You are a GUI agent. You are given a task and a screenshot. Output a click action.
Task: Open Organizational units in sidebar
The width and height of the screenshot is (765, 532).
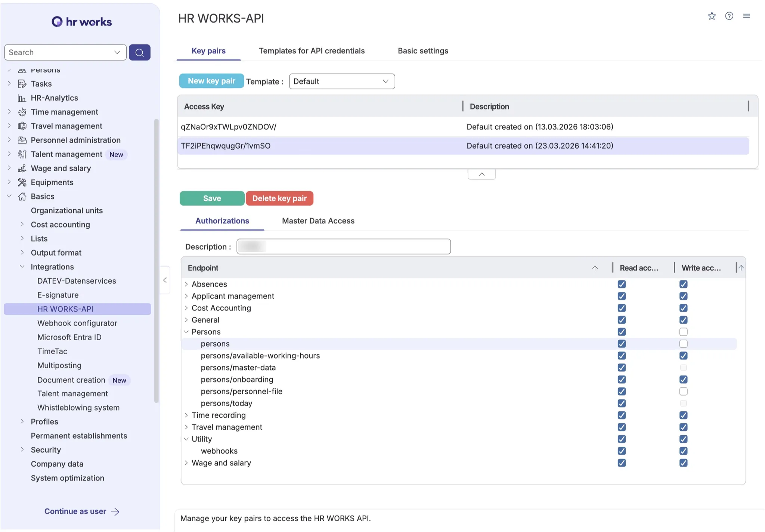[x=67, y=210]
